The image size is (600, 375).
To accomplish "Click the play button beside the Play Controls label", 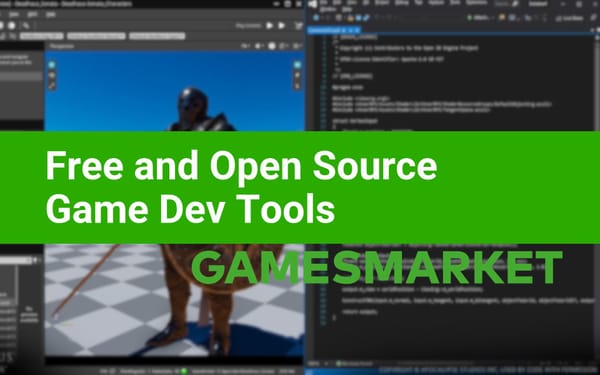I will click(270, 26).
